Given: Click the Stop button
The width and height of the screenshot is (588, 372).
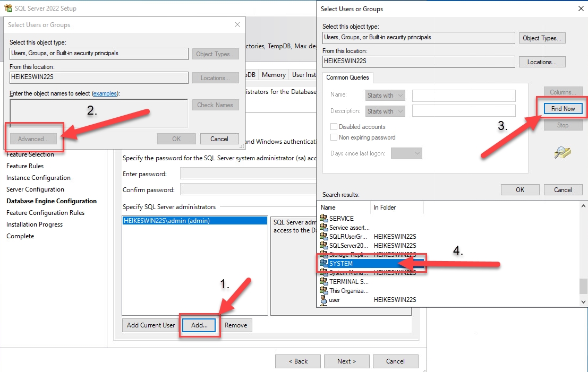Looking at the screenshot, I should tap(563, 125).
